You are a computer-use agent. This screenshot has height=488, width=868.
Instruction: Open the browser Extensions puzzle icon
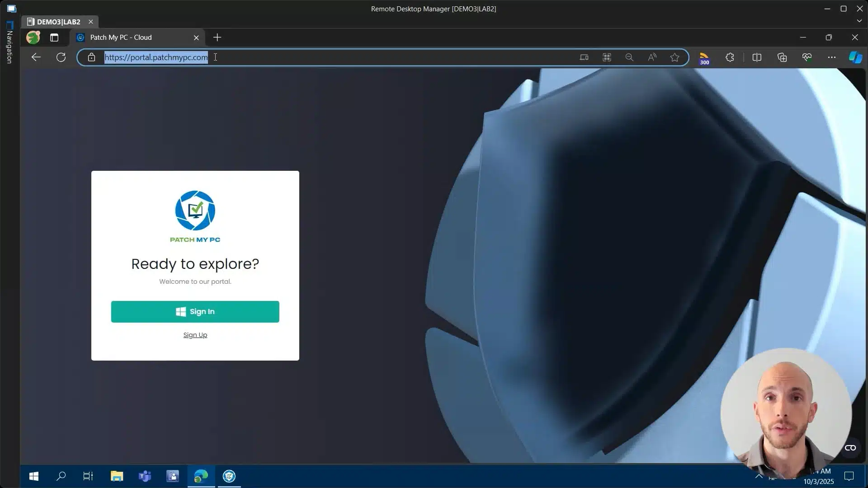730,57
